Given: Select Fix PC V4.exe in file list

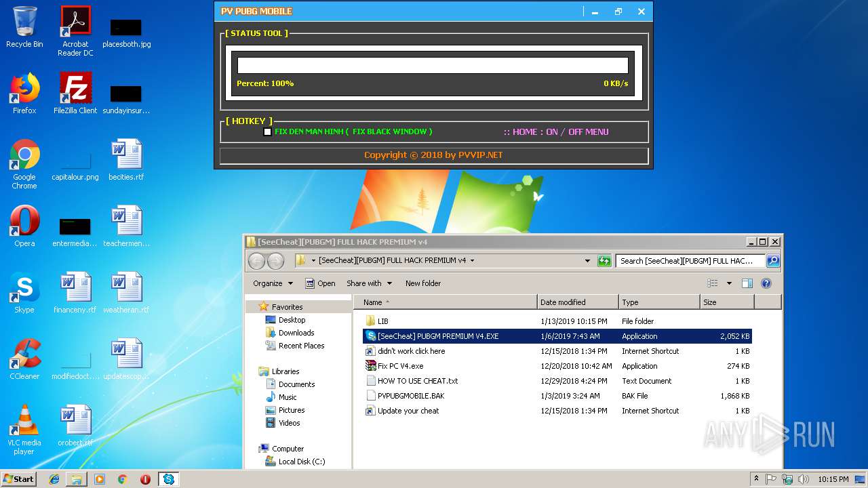Looking at the screenshot, I should 557,366.
